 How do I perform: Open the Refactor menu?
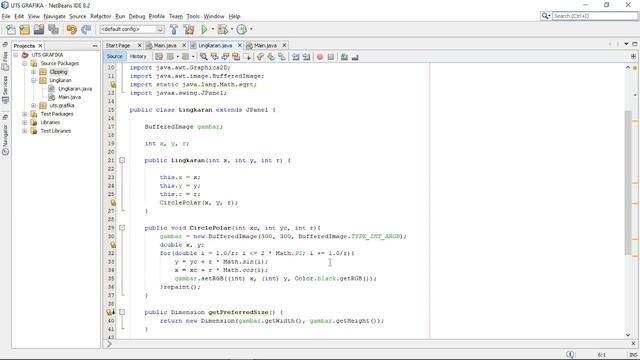[x=100, y=16]
